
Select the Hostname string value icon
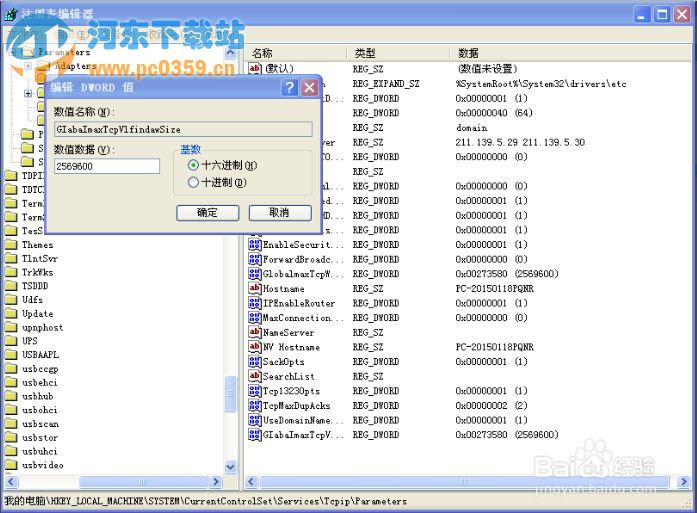[255, 288]
